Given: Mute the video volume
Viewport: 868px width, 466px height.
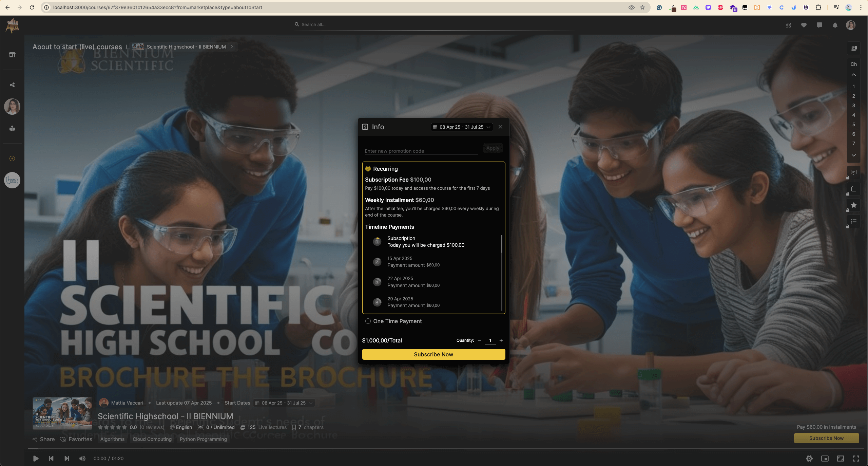Looking at the screenshot, I should click(x=82, y=459).
